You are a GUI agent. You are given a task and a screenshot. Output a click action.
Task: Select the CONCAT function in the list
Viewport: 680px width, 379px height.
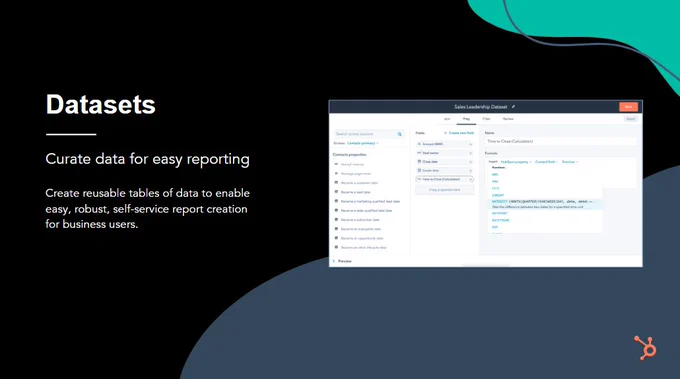click(x=498, y=195)
